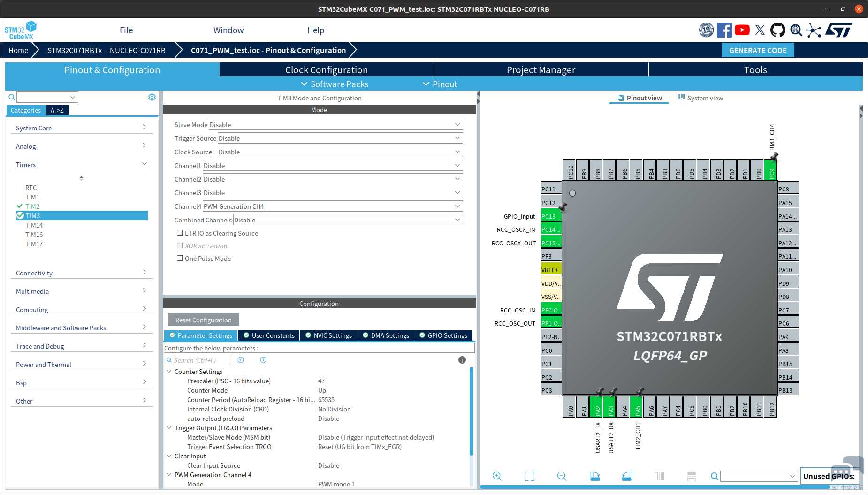
Task: Click the horizontal split layout icon
Action: pyautogui.click(x=692, y=476)
